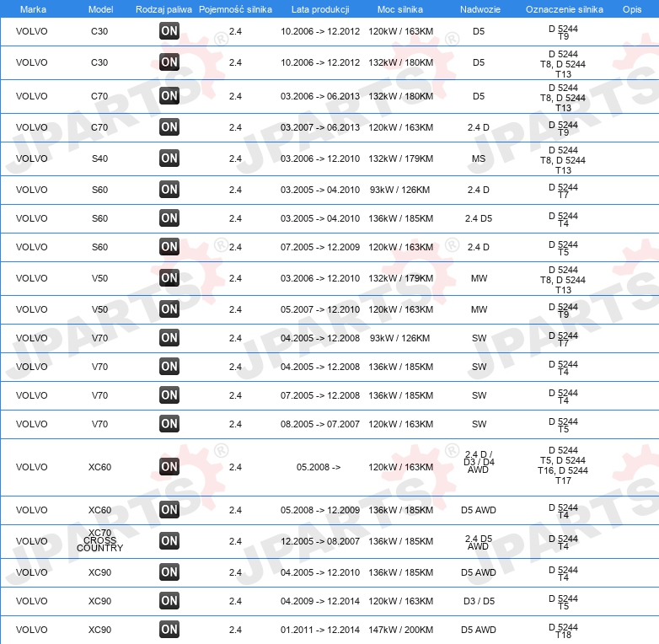This screenshot has height=644, width=659.
Task: Click ON diesel icon in C70 120kW row
Action: (169, 127)
